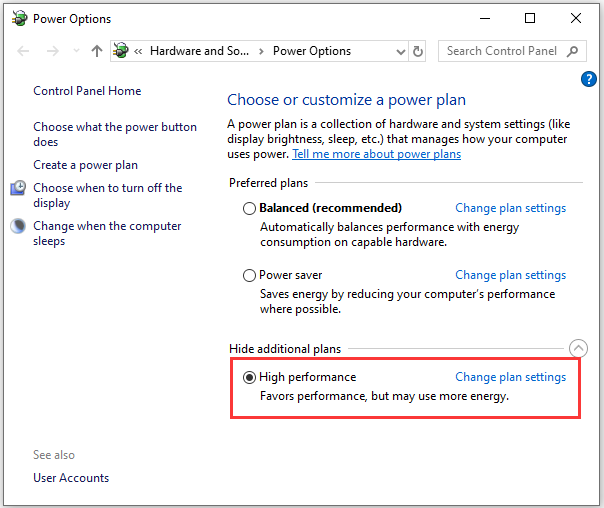Expand the Hardware and Sound breadcrumb arrow

tap(261, 51)
